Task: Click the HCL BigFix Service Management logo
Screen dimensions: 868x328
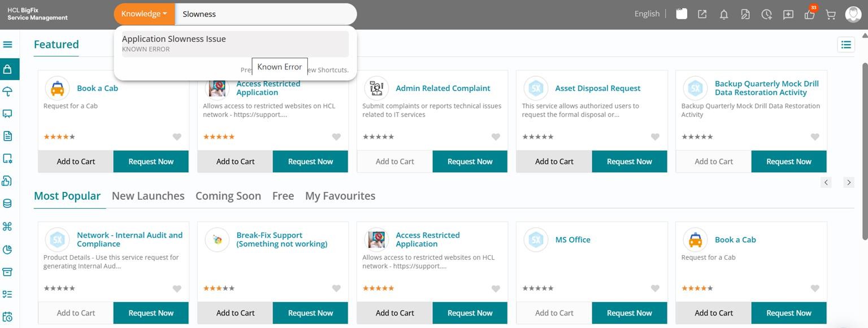Action: [x=37, y=14]
